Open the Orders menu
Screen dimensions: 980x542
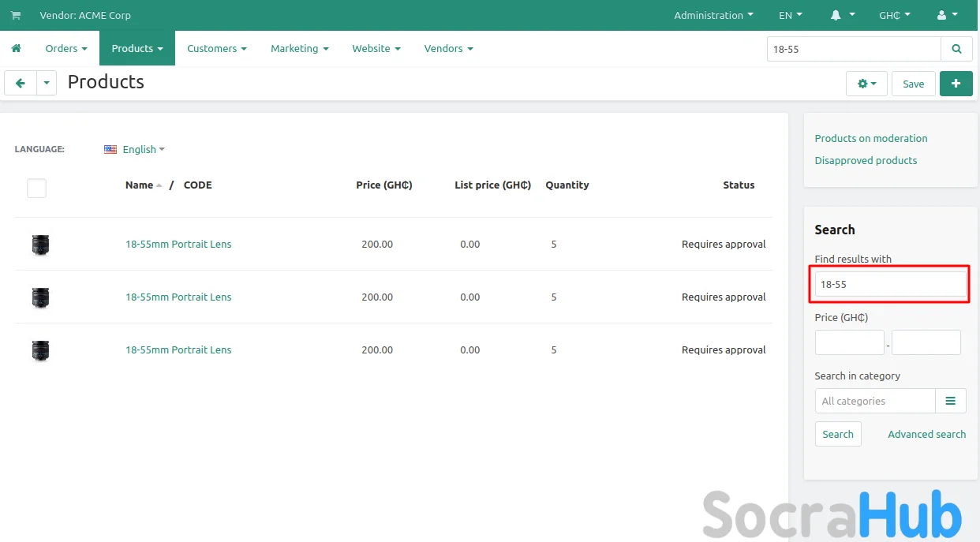(66, 48)
